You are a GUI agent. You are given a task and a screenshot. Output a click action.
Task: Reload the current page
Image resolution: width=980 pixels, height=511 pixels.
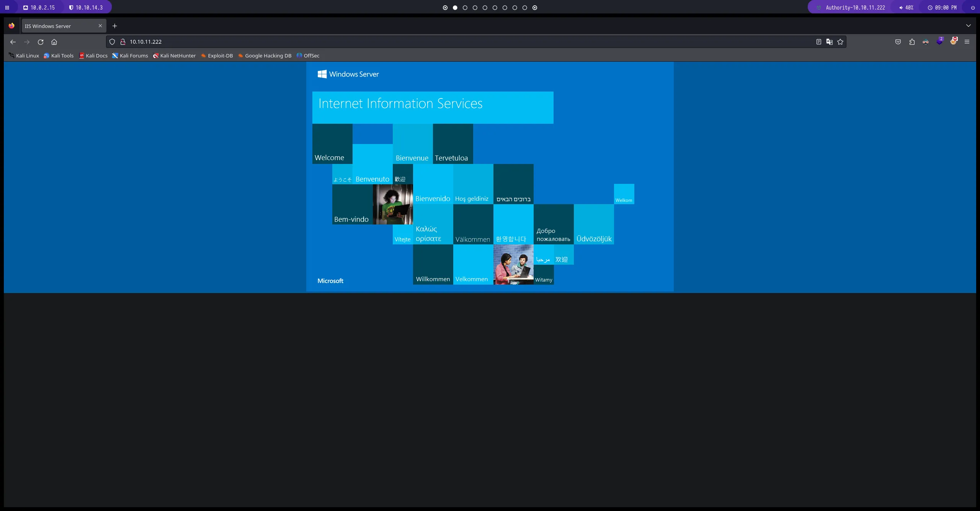coord(41,42)
